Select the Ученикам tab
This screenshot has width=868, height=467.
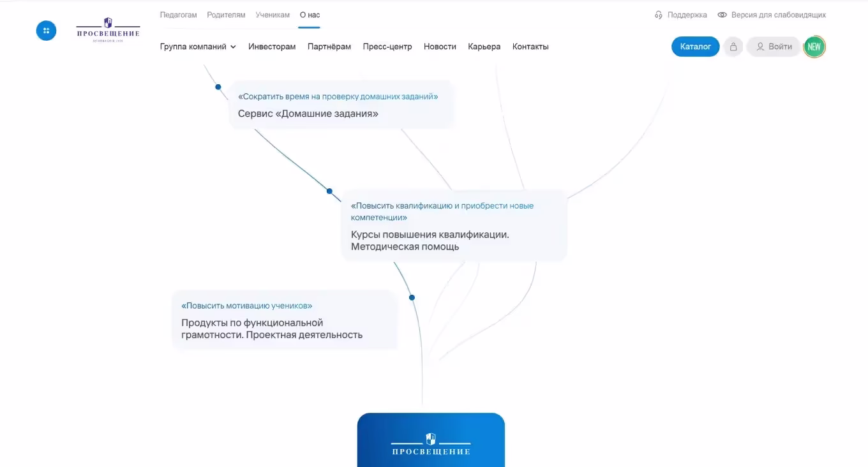point(273,15)
